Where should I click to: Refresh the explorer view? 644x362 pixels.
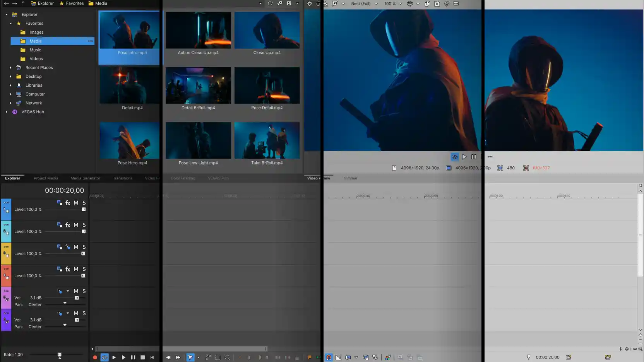[x=270, y=3]
